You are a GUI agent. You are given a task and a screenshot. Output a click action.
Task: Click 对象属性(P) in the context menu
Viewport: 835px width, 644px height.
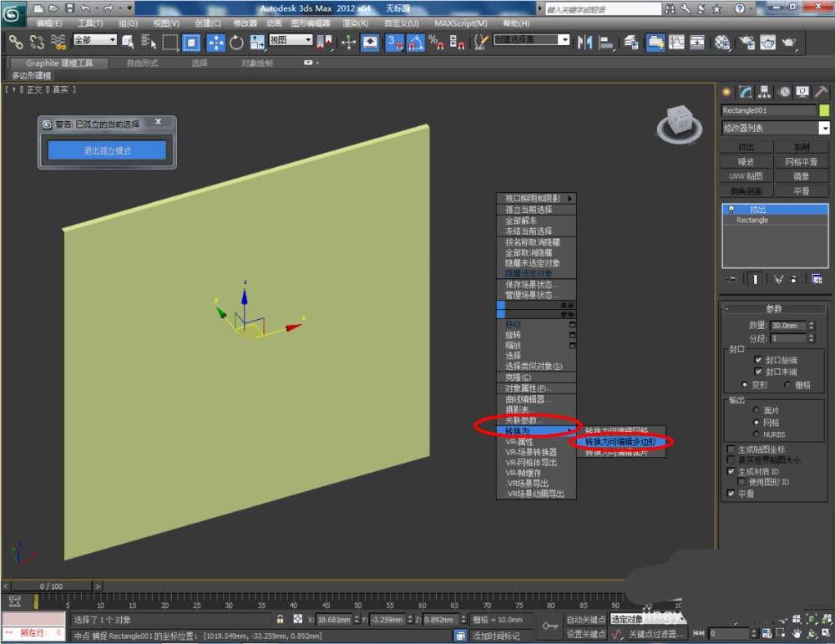[x=536, y=388]
